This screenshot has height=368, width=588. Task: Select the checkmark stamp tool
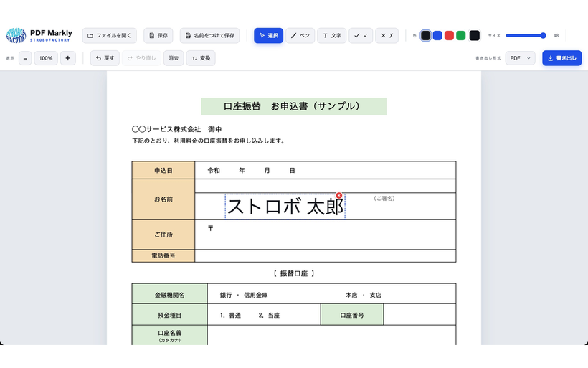pos(361,36)
